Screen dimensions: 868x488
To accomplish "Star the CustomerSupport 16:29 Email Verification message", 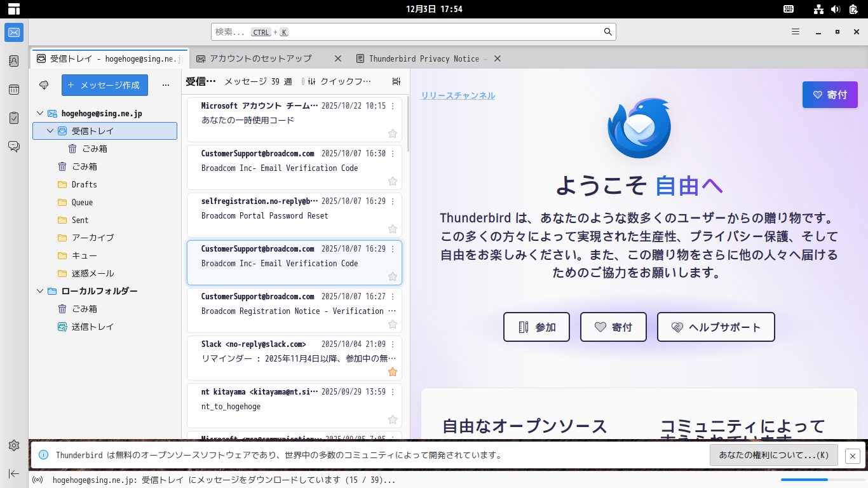I will tap(393, 276).
